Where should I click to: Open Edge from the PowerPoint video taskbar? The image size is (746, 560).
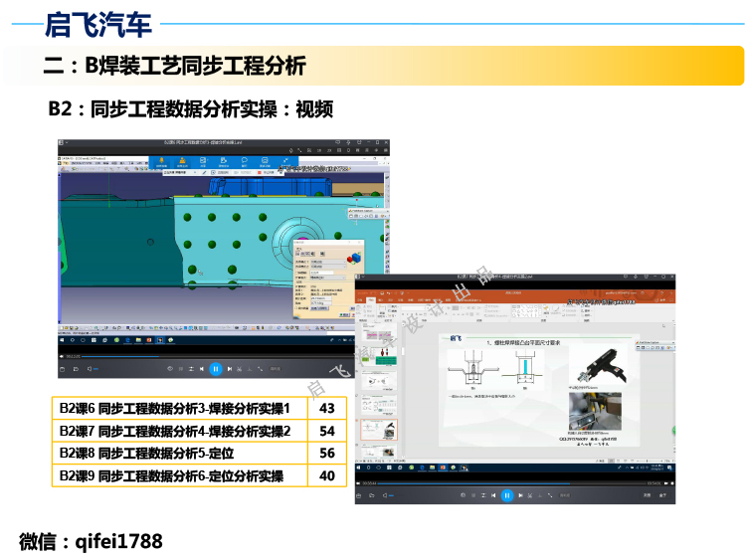(422, 467)
